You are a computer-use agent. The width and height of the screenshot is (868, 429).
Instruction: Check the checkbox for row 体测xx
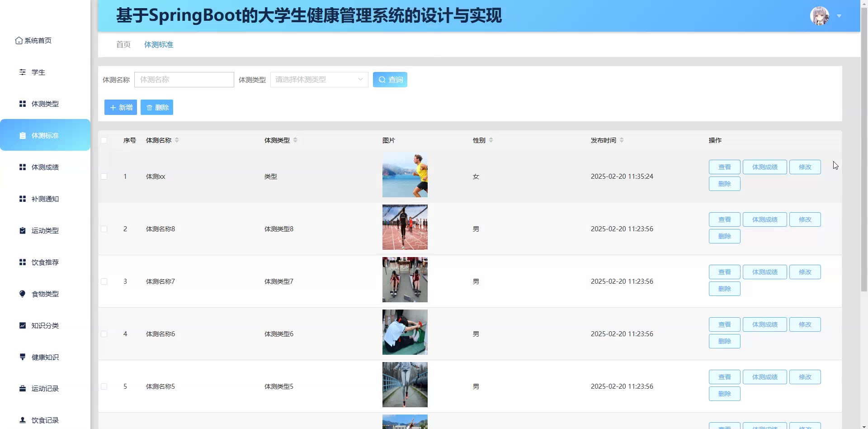click(104, 176)
